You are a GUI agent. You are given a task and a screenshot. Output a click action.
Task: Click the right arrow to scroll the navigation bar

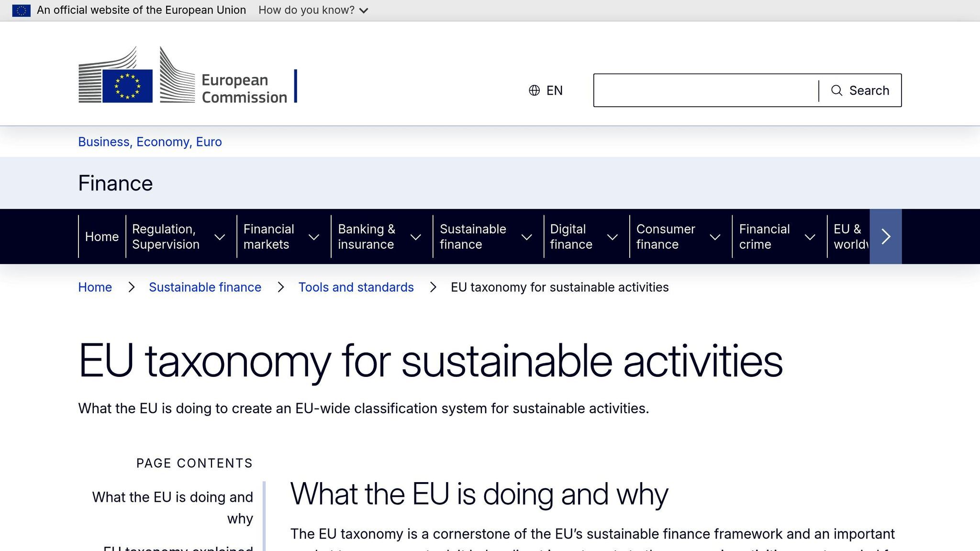tap(886, 236)
